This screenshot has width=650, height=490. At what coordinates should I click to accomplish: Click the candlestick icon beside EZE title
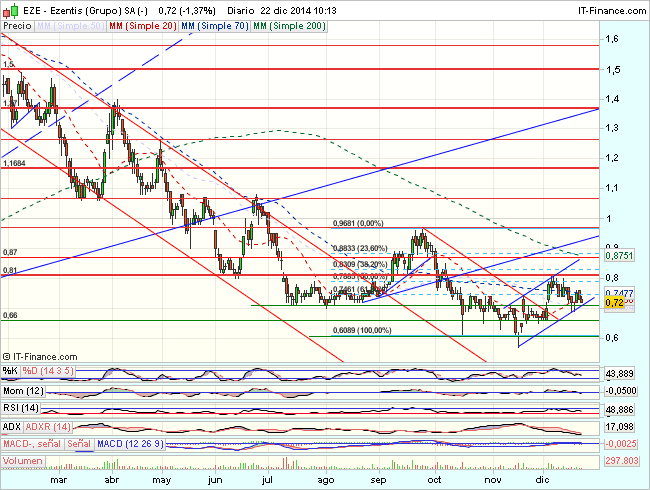point(10,11)
